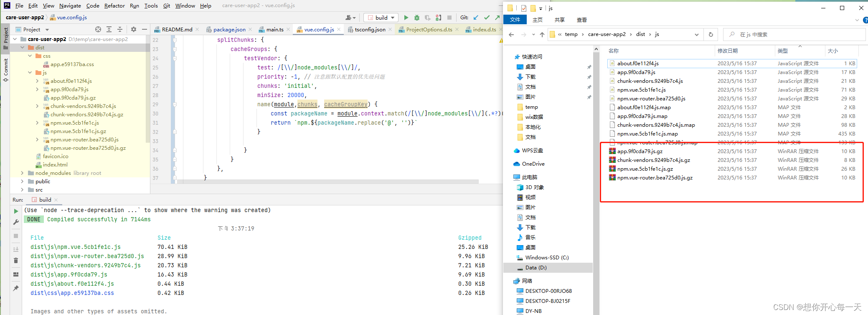Click Collapse All icon in Project panel

point(120,29)
